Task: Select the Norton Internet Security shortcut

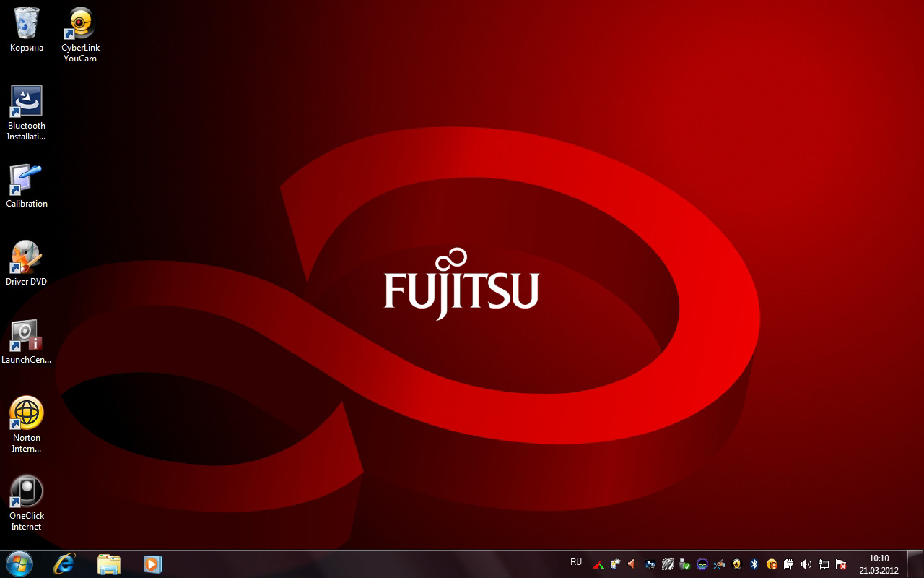Action: coord(27,414)
